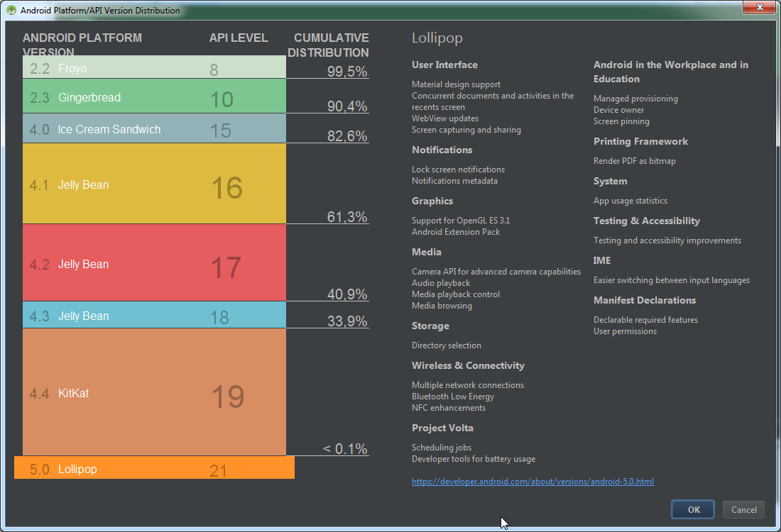This screenshot has height=532, width=781.
Task: Click Render PDF as bitmap text
Action: 635,161
